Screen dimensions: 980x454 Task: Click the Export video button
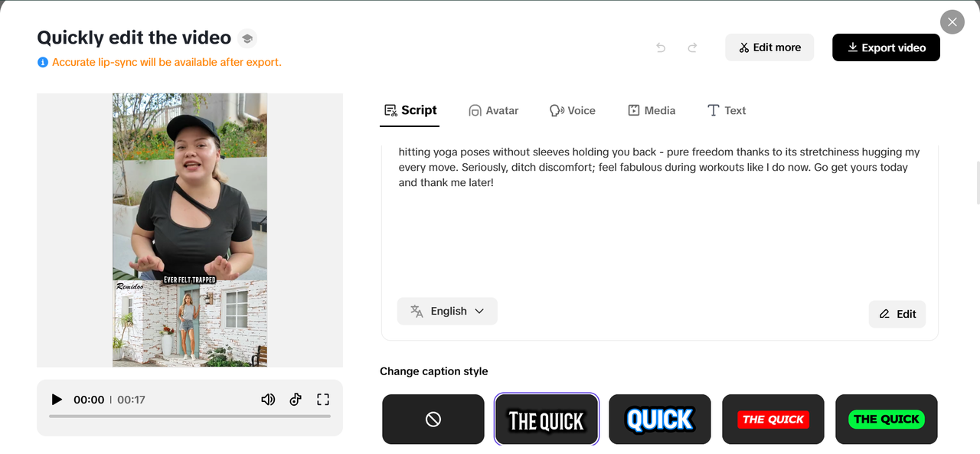pyautogui.click(x=886, y=47)
